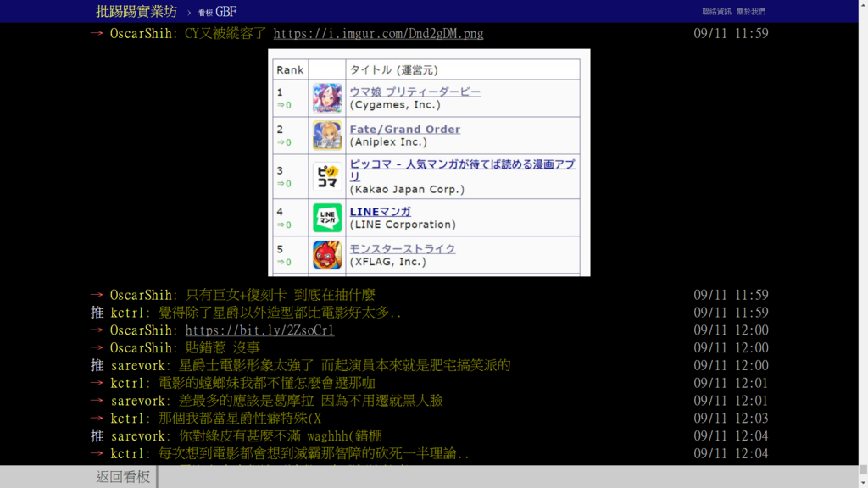Click the "Rank" column header
868x488 pixels.
pos(290,69)
